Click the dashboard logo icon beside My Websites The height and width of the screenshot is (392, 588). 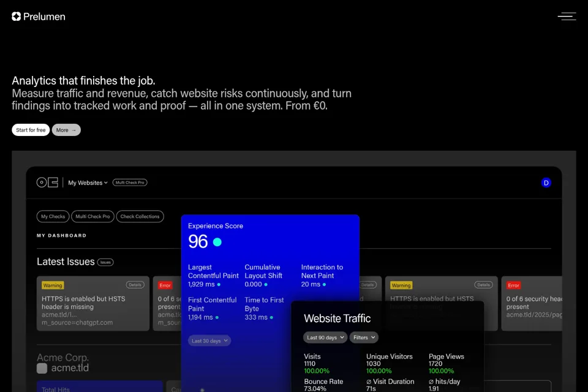tap(47, 183)
